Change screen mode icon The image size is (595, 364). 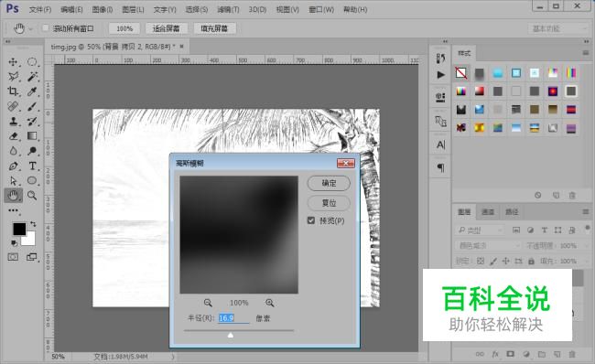[x=32, y=257]
